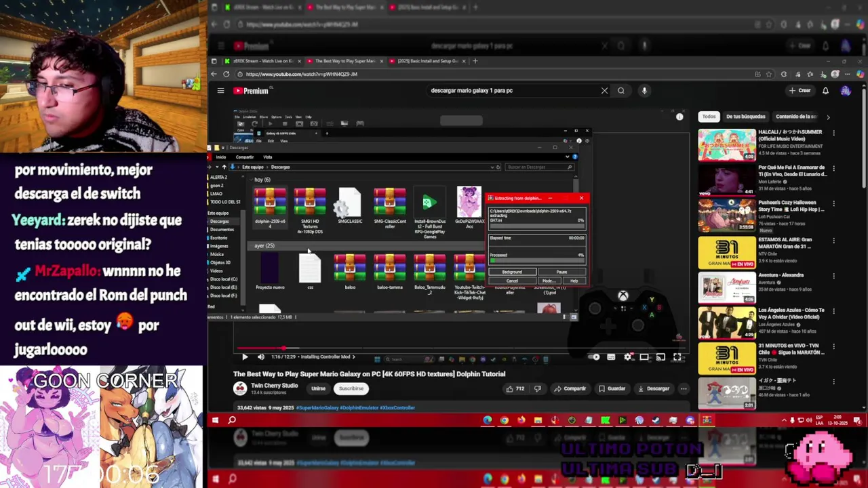868x488 pixels.
Task: Click the Twin Cherry Studio channel avatar
Action: (x=240, y=388)
